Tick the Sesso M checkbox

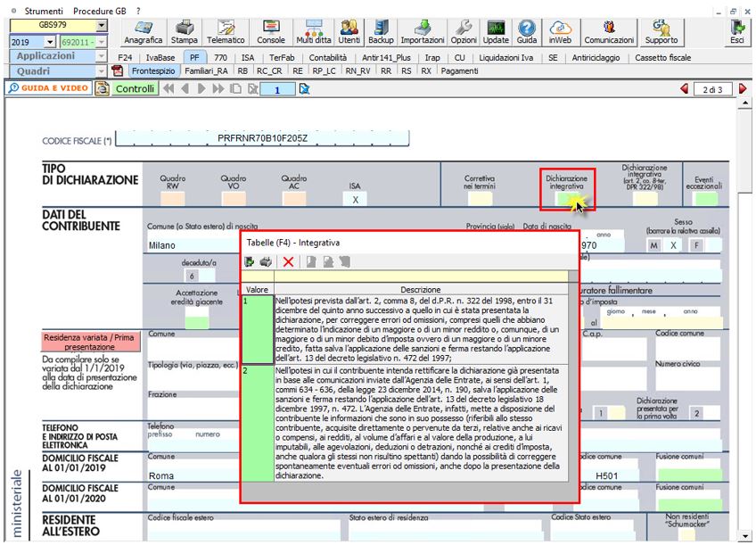653,245
